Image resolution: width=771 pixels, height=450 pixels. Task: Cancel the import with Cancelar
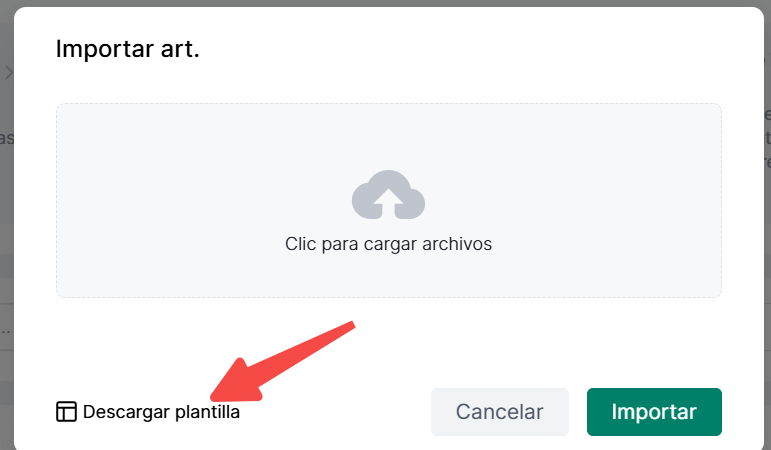click(x=500, y=412)
